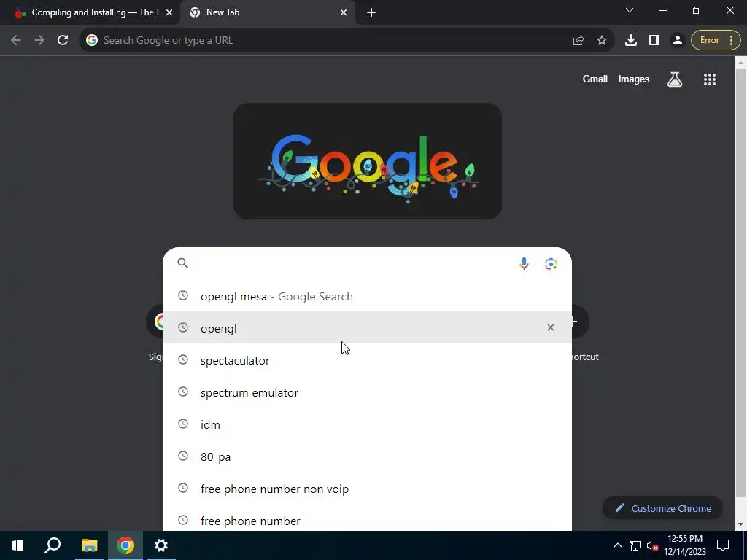Select the 'New Tab' tab

268,12
